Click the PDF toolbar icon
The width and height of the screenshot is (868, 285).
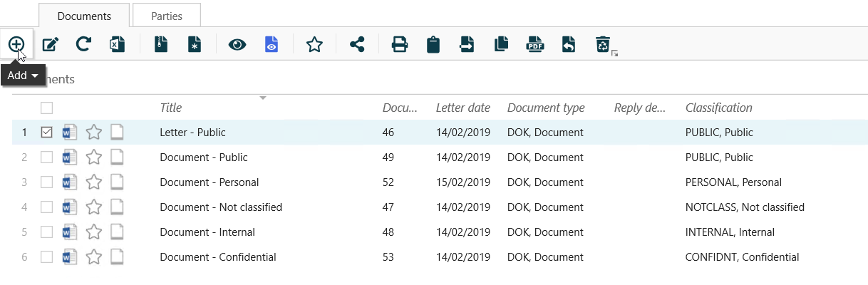(534, 45)
